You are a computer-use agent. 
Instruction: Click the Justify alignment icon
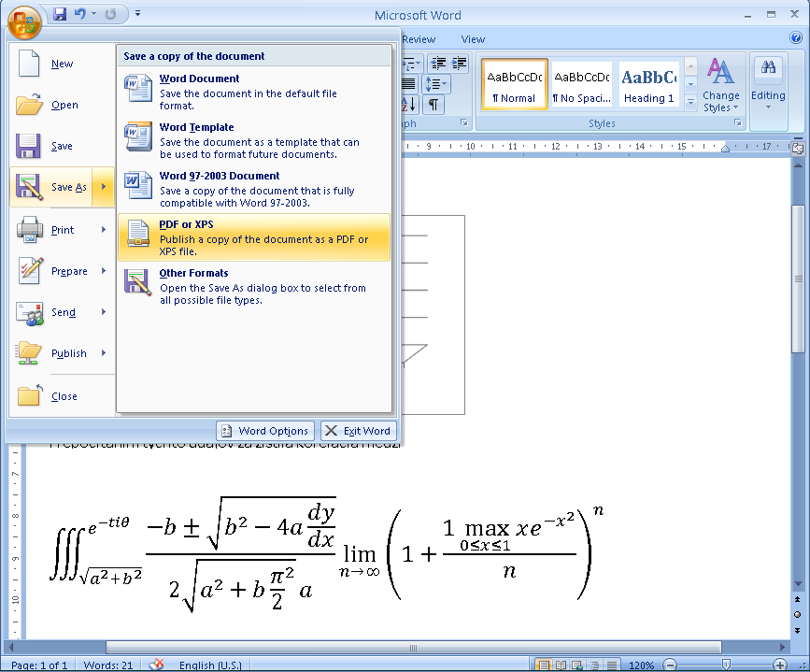409,84
